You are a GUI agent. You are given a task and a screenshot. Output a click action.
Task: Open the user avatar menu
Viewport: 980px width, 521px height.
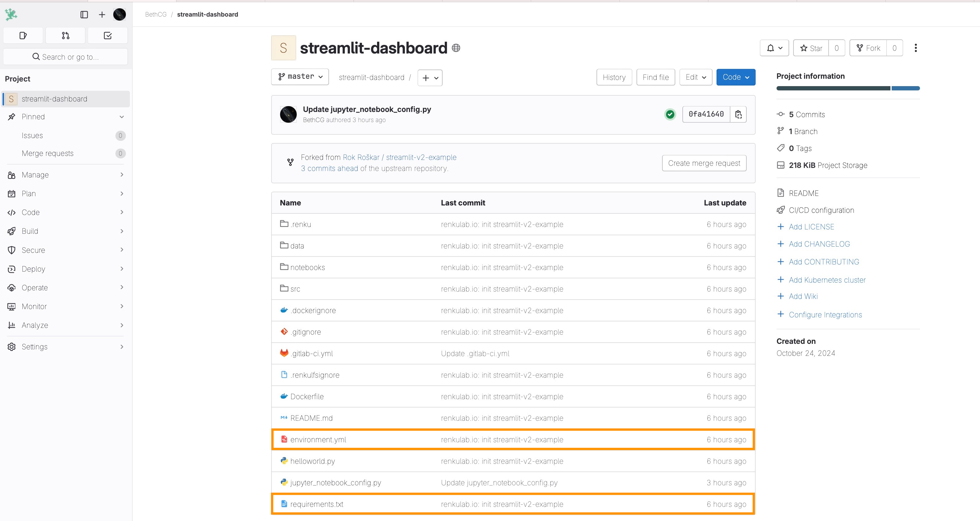119,14
